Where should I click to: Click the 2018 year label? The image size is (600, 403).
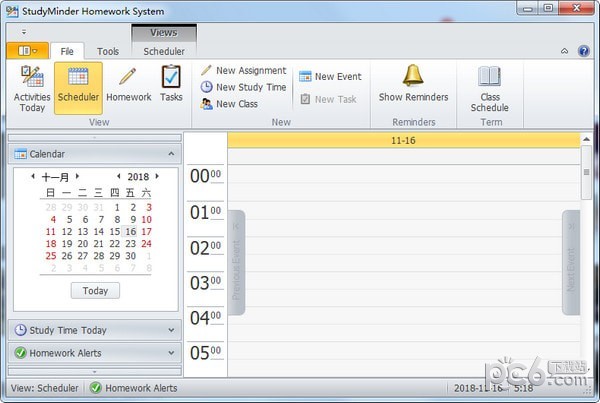pyautogui.click(x=138, y=176)
